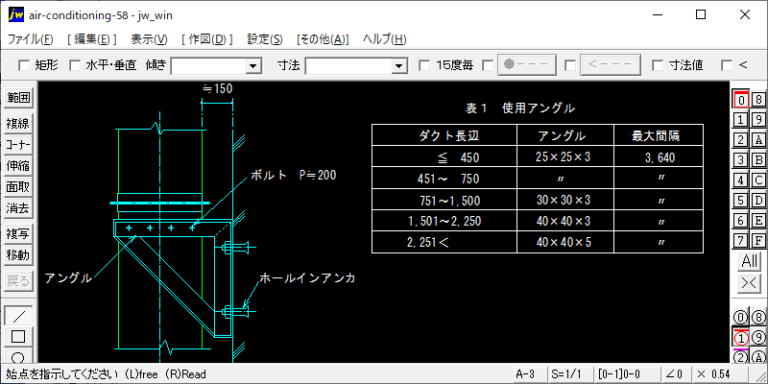This screenshot has height=384, width=768.
Task: Expand the 傾き angle dropdown
Action: click(253, 66)
